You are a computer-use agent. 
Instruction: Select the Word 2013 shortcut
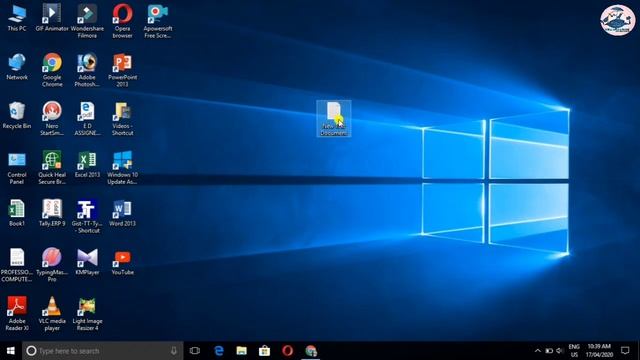pyautogui.click(x=122, y=213)
